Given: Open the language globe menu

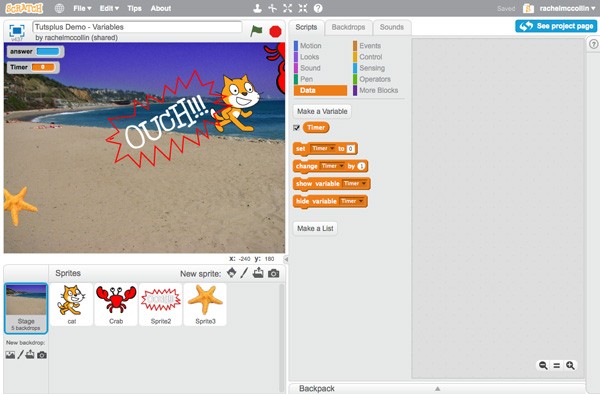Looking at the screenshot, I should click(59, 8).
